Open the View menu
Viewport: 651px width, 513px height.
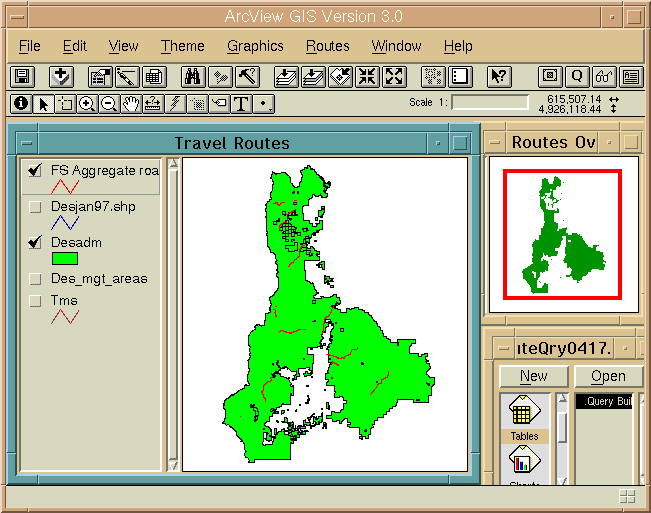(x=123, y=46)
